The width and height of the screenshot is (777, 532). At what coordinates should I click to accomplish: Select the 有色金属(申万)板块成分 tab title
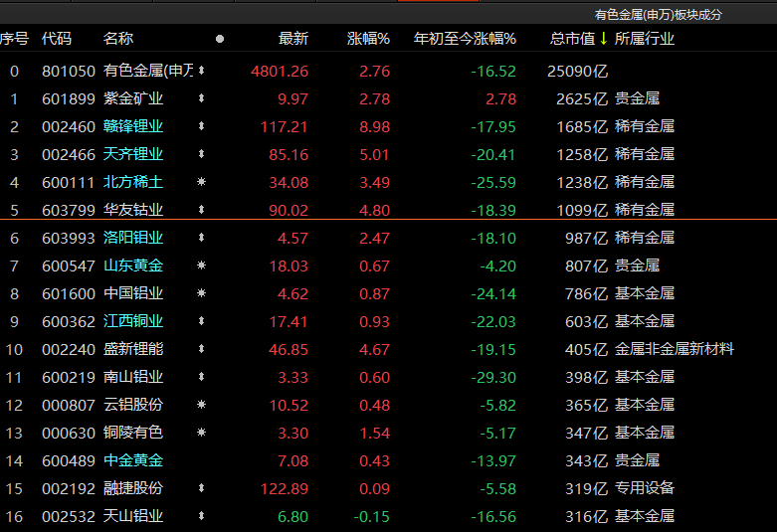[658, 15]
